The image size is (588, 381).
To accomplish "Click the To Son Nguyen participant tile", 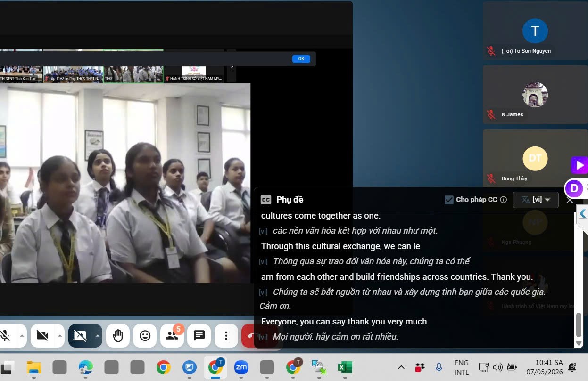I will click(x=535, y=30).
